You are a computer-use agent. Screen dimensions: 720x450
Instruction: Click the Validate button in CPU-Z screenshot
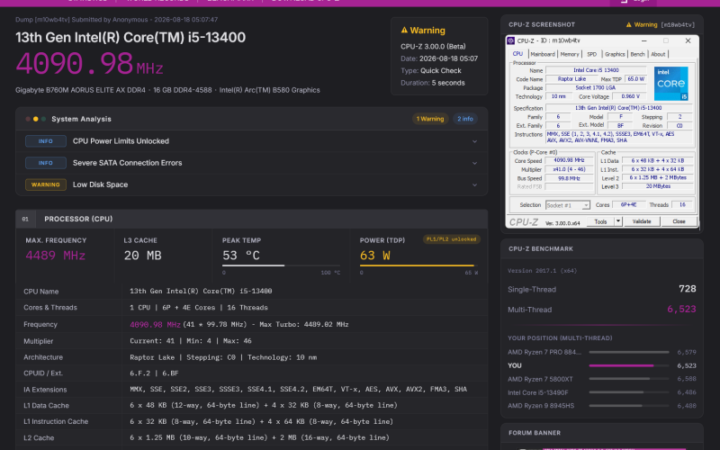point(641,221)
